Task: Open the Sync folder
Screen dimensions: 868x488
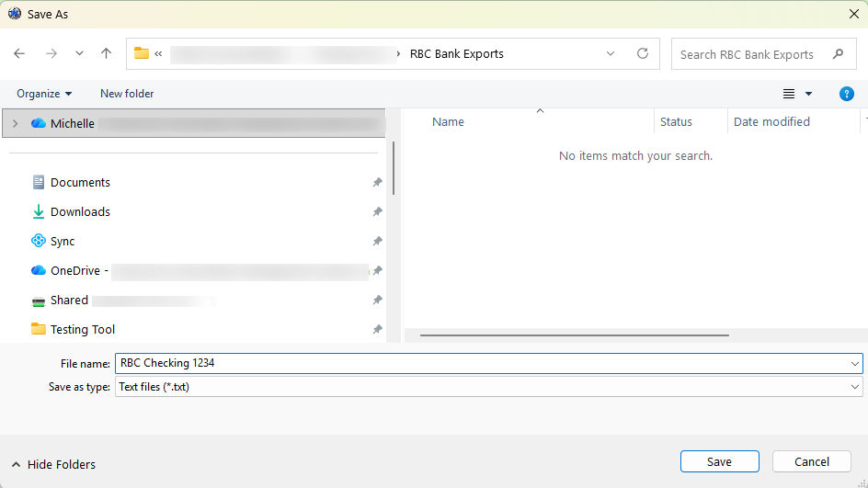Action: coord(62,241)
